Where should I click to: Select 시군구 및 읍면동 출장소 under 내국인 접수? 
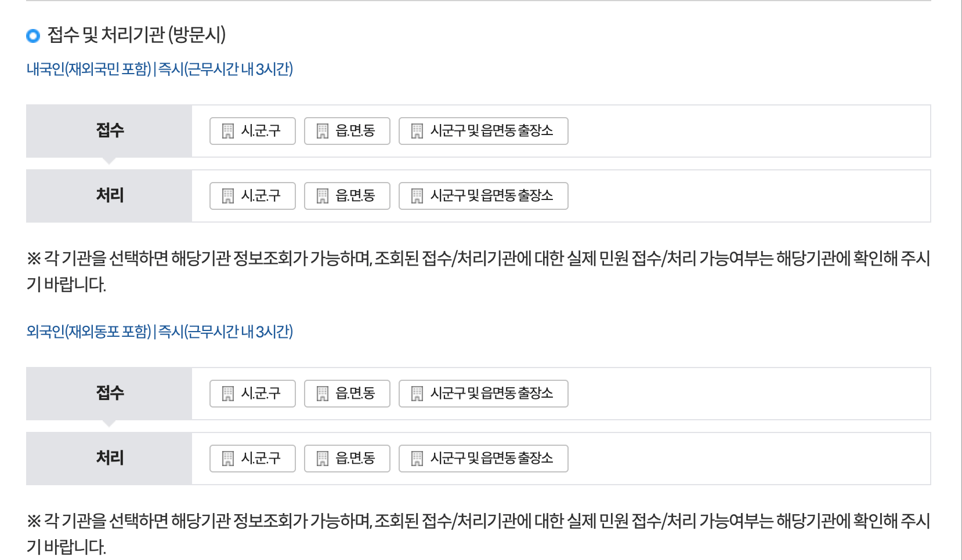(483, 132)
